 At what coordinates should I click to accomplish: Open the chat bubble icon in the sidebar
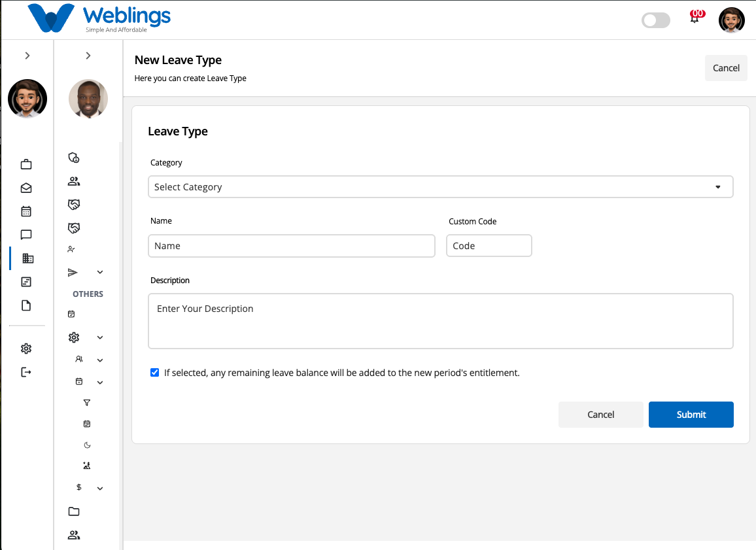(x=26, y=235)
